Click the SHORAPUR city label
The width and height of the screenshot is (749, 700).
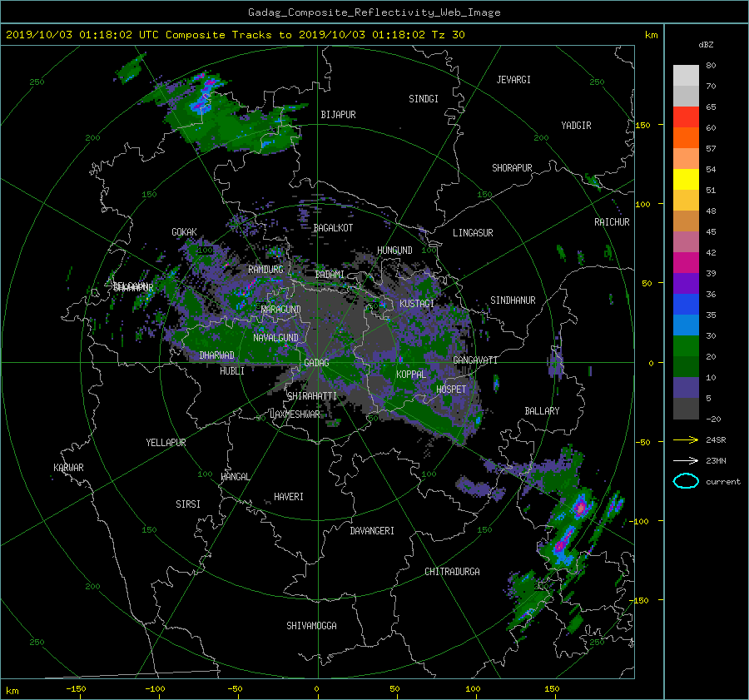tap(512, 168)
